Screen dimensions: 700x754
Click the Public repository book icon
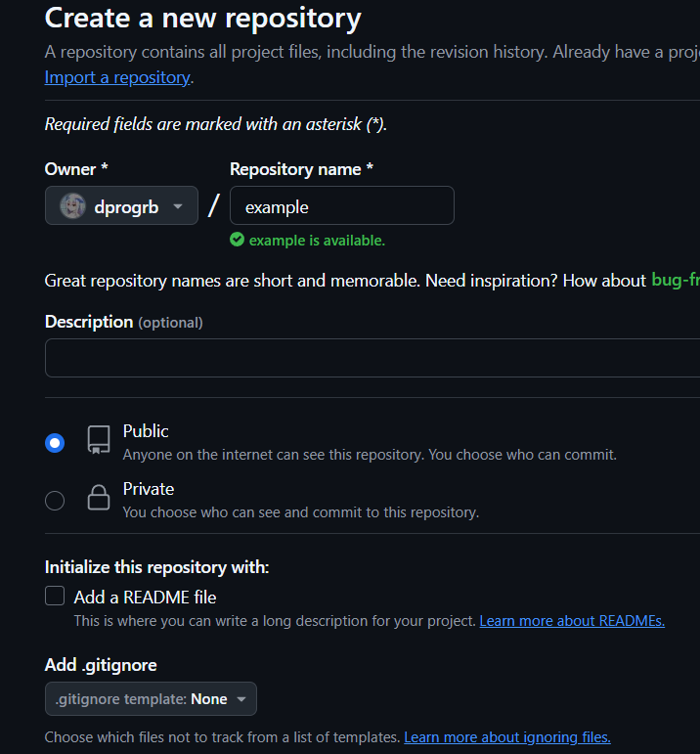point(99,439)
